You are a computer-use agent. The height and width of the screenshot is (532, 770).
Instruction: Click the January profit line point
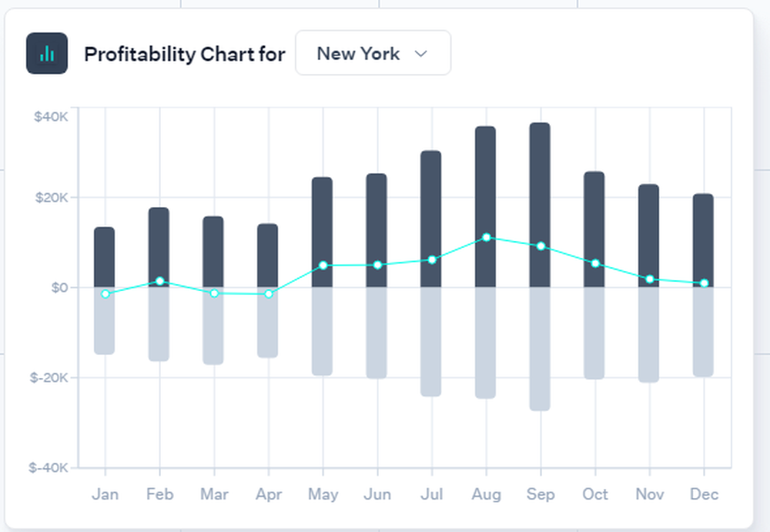pyautogui.click(x=105, y=294)
